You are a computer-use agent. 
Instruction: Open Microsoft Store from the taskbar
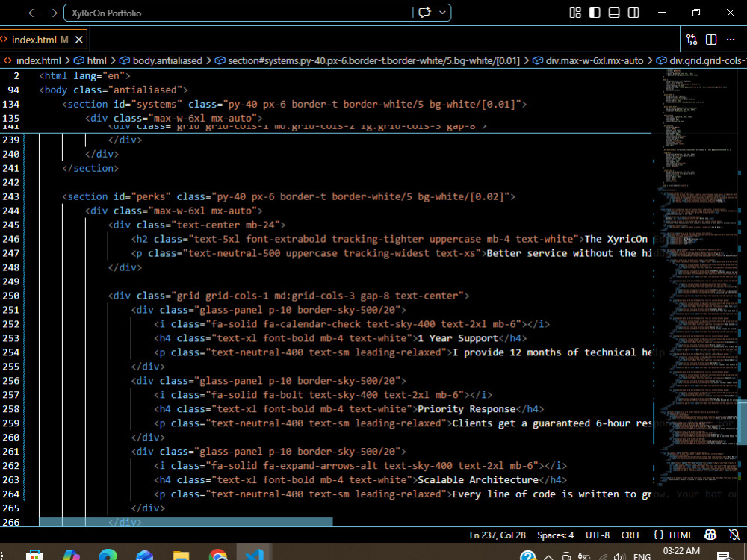coord(34,555)
